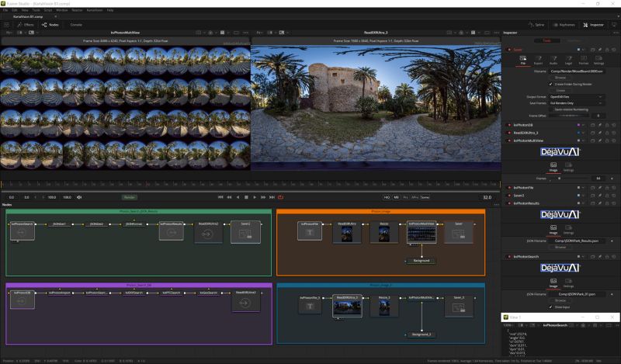Click the play forward transport button
The height and width of the screenshot is (364, 621).
255,197
